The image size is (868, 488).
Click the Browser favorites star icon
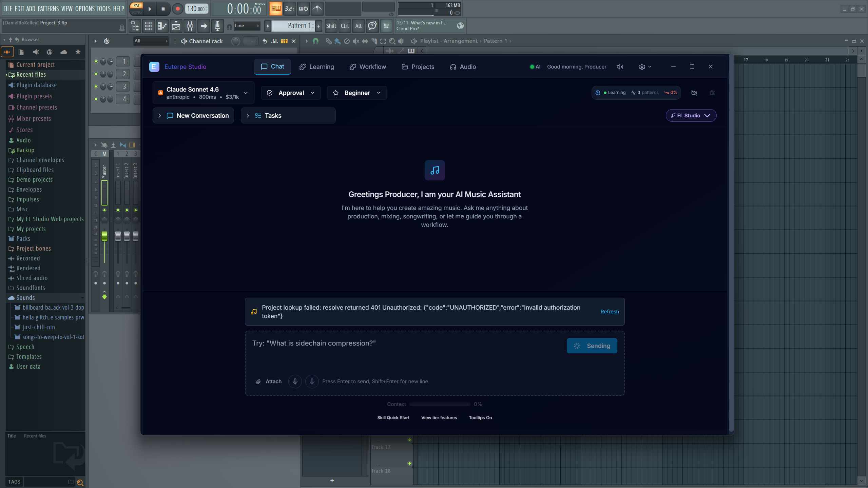[x=78, y=52]
